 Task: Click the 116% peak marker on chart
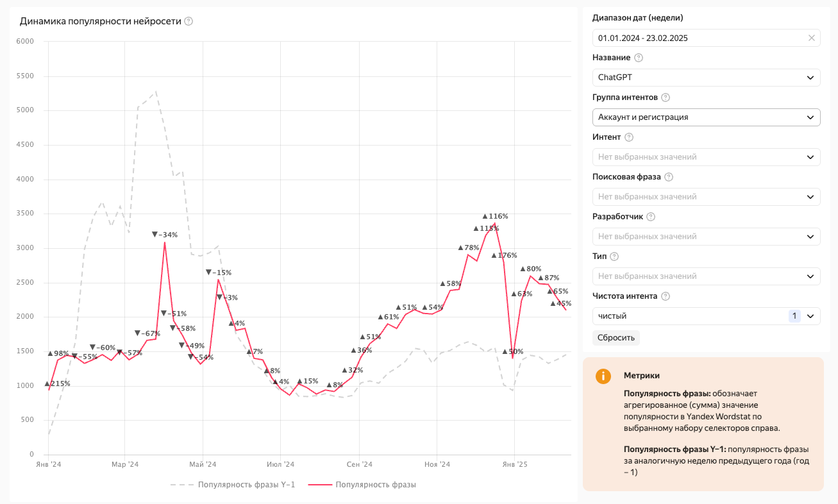494,217
